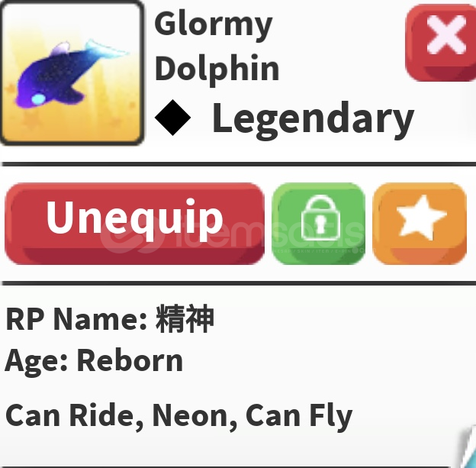Click the divider line above RP Name

[238, 283]
